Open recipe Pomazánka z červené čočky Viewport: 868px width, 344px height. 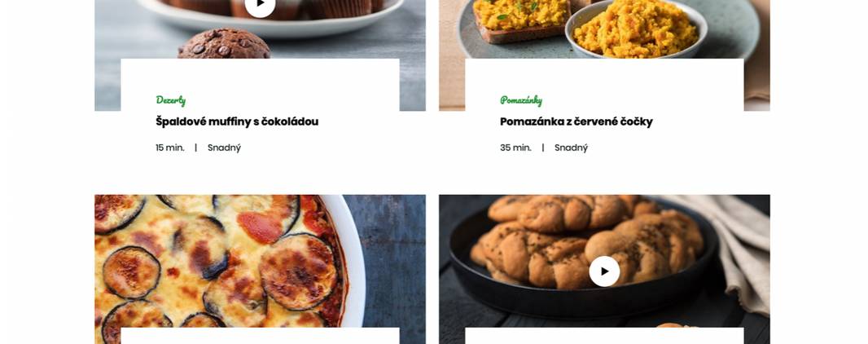click(576, 121)
